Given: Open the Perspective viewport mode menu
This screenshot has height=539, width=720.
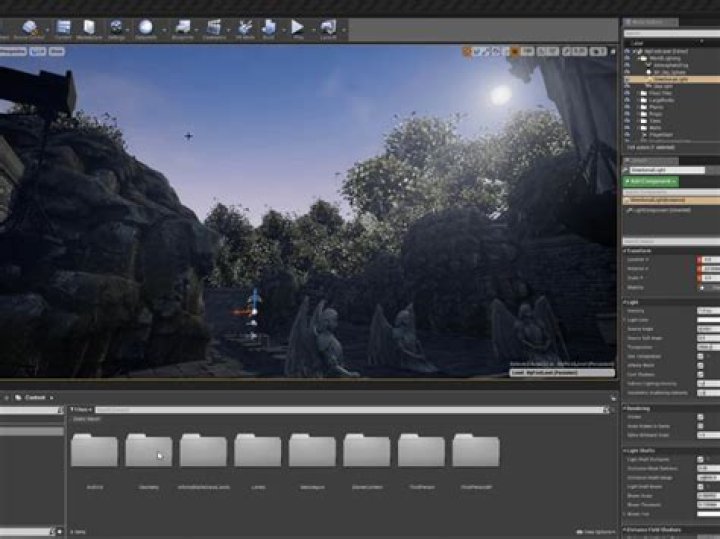Looking at the screenshot, I should pyautogui.click(x=14, y=50).
